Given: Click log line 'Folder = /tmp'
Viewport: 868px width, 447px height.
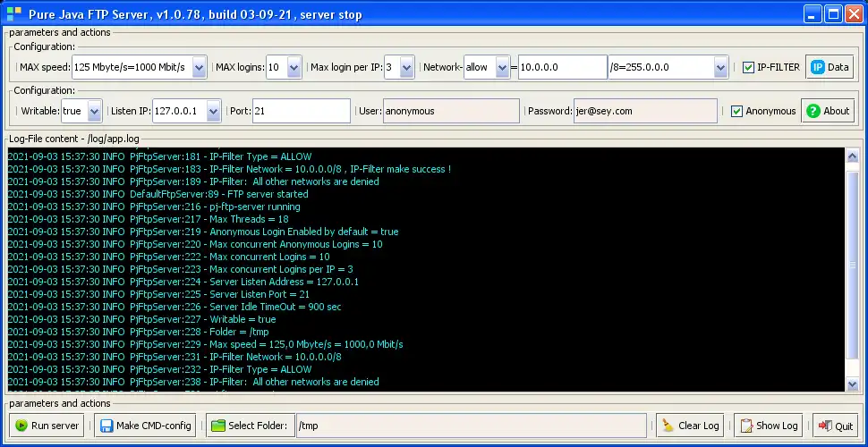Looking at the screenshot, I should point(138,332).
